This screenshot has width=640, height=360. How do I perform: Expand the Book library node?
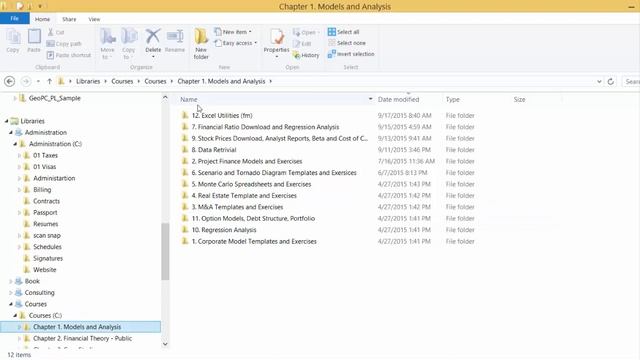[x=11, y=281]
